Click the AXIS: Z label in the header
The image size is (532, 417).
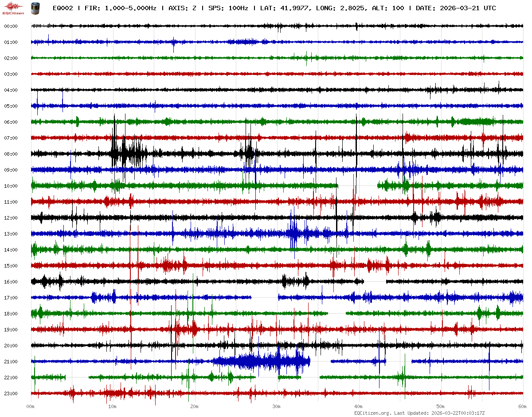point(182,8)
